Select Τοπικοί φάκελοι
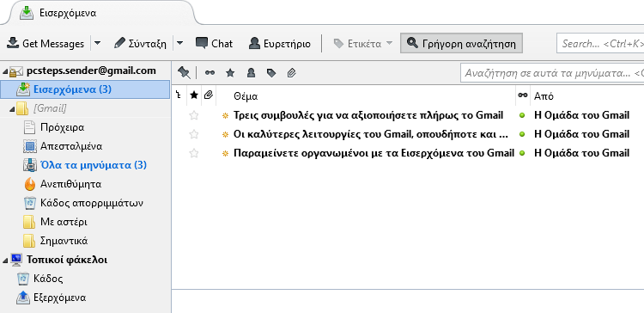The image size is (644, 313). [x=66, y=260]
